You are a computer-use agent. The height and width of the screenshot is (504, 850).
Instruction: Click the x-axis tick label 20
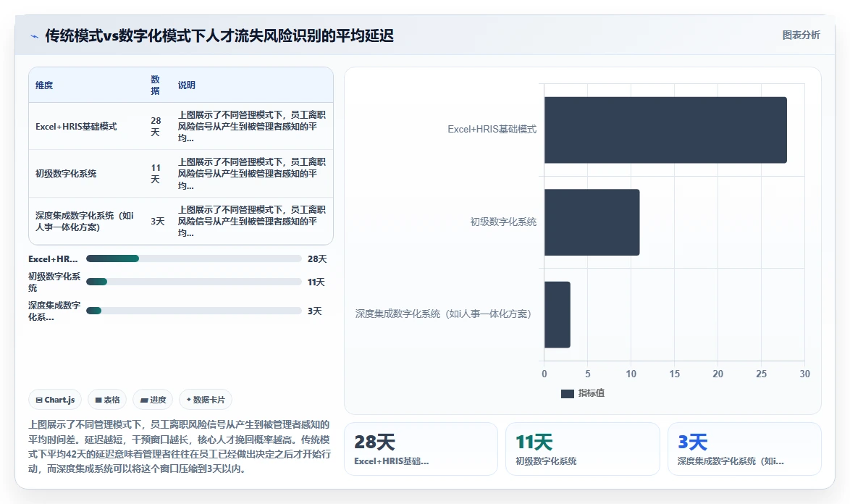pyautogui.click(x=718, y=374)
